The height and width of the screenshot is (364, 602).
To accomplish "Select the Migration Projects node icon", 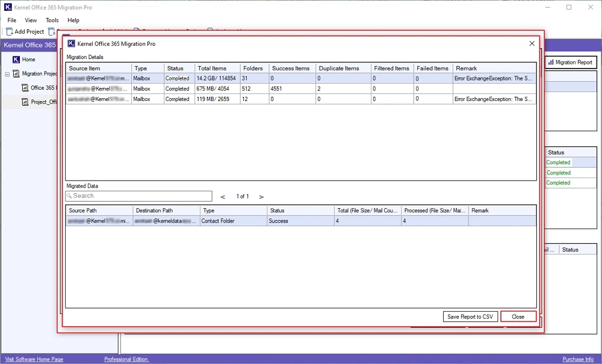I will (16, 74).
